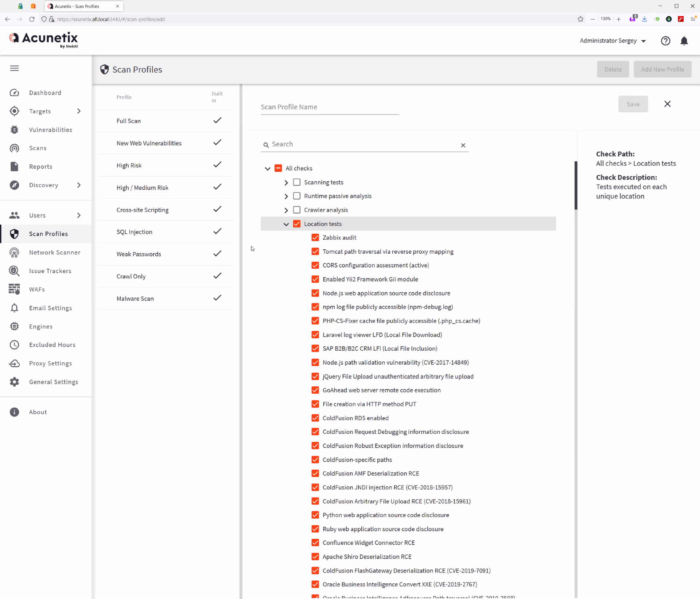
Task: Click the Scan Profile Name field
Action: pos(330,107)
